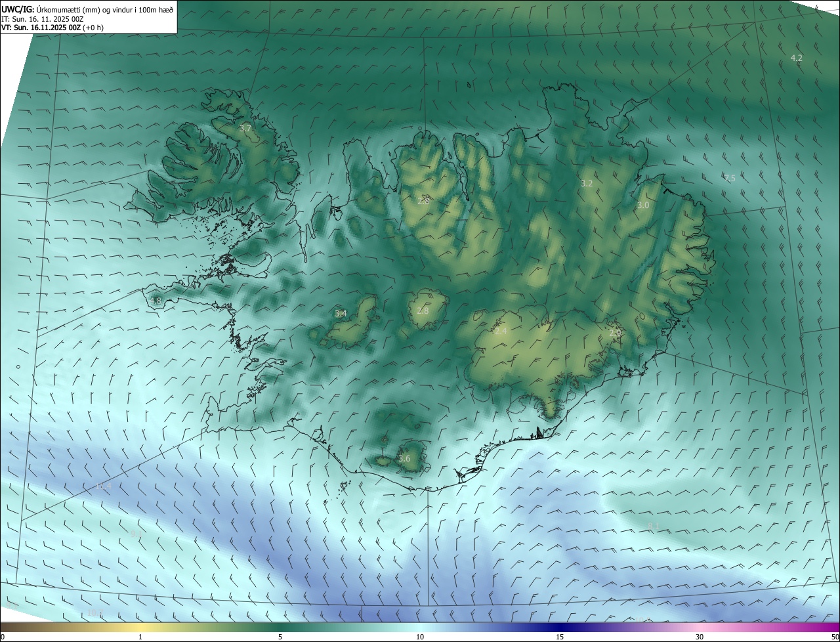
Task: Click the 4.2 value label on the map
Action: (796, 58)
